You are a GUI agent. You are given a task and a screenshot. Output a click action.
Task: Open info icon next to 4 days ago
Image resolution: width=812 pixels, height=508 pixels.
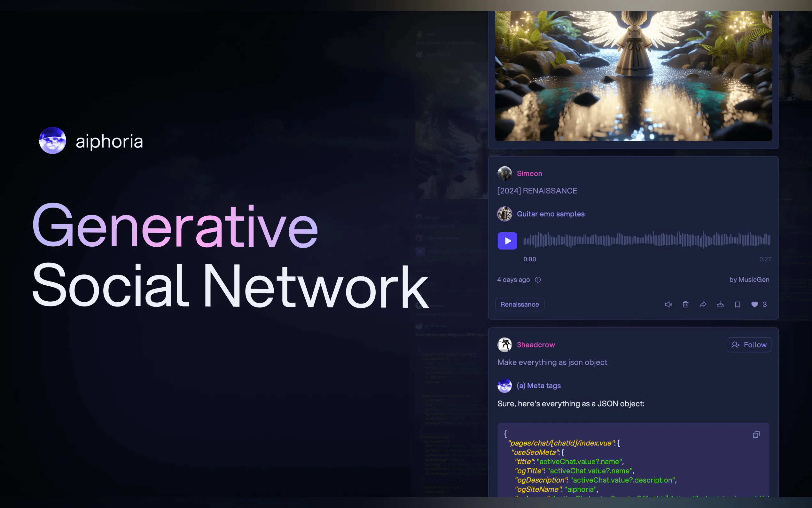[x=538, y=280]
